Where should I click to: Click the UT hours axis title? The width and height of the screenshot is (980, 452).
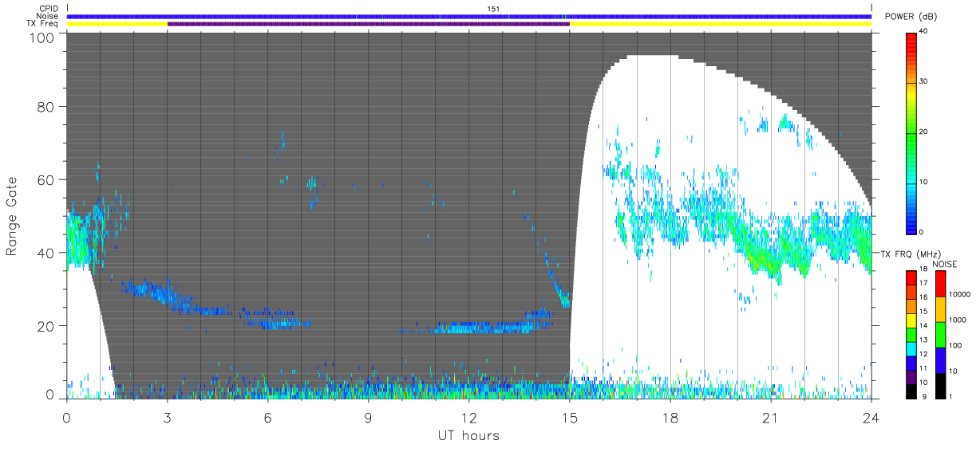468,435
